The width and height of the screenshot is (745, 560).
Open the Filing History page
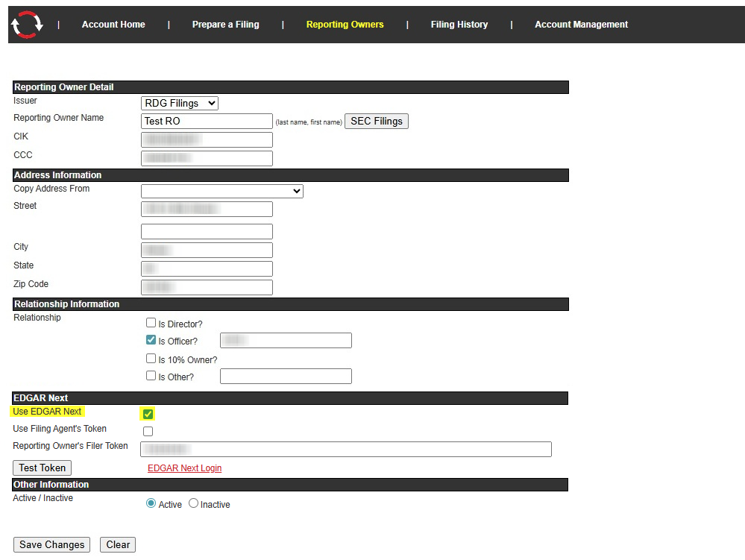click(x=459, y=25)
